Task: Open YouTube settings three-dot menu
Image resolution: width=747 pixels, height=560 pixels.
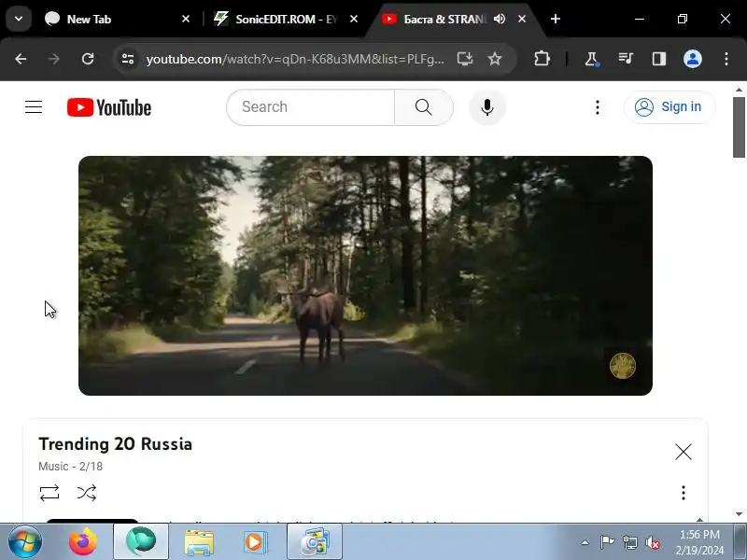Action: (598, 107)
